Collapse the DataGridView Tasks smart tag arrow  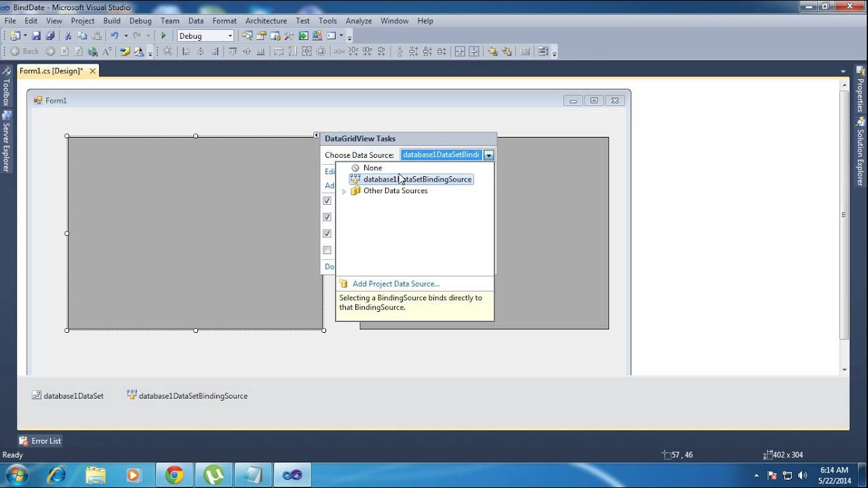317,136
